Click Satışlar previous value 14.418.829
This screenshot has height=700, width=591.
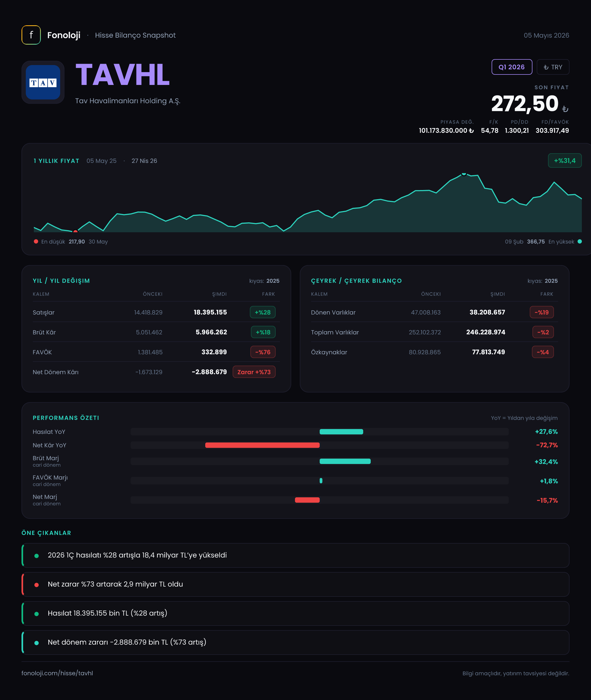click(148, 312)
